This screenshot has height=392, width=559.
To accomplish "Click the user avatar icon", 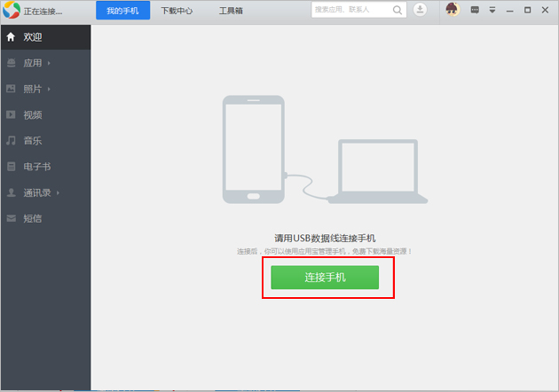I will tap(452, 10).
